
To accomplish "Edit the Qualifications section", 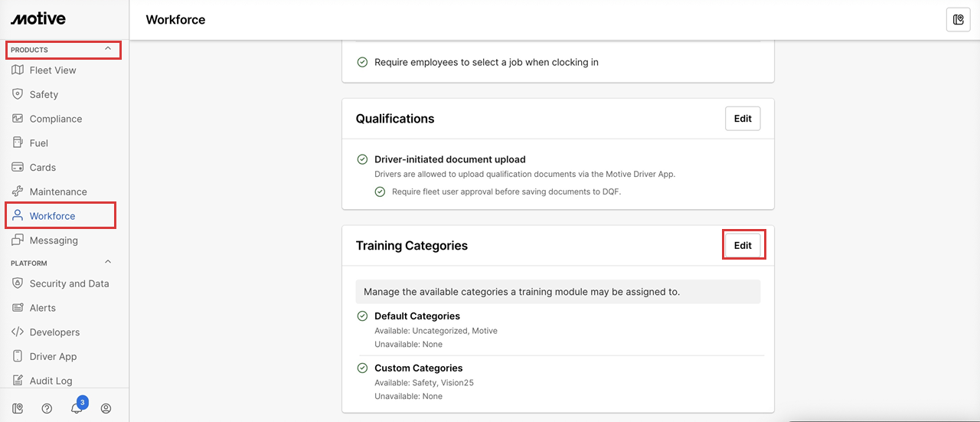I will click(x=743, y=119).
